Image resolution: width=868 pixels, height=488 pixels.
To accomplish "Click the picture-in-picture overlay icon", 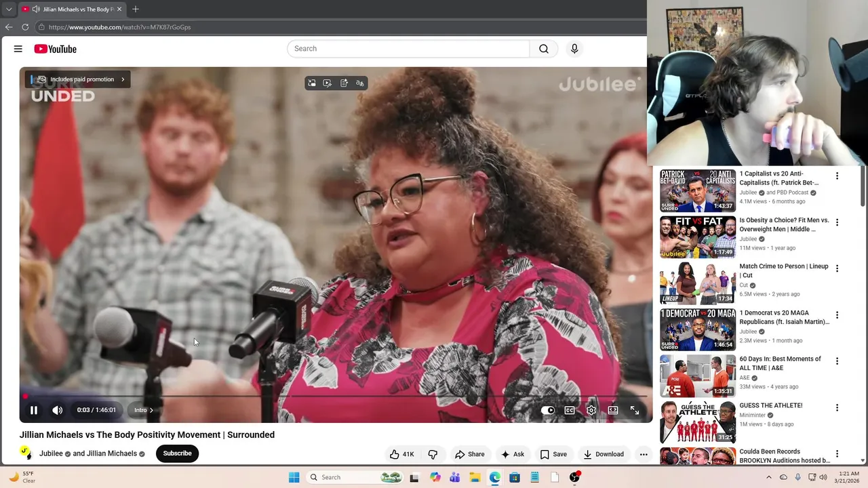I will [312, 83].
